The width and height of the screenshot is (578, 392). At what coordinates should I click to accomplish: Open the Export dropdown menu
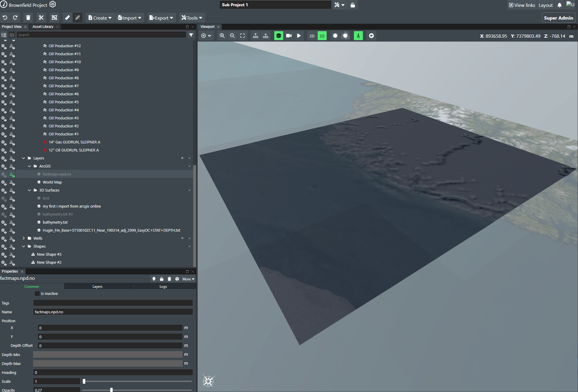point(161,18)
